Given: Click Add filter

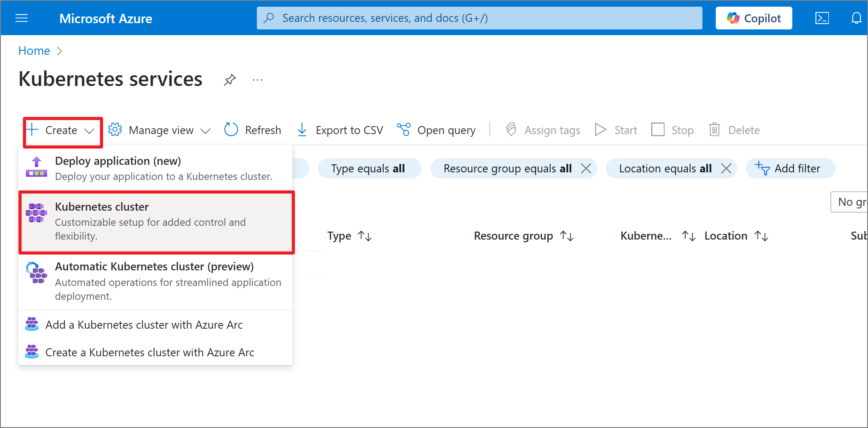Looking at the screenshot, I should click(x=790, y=168).
